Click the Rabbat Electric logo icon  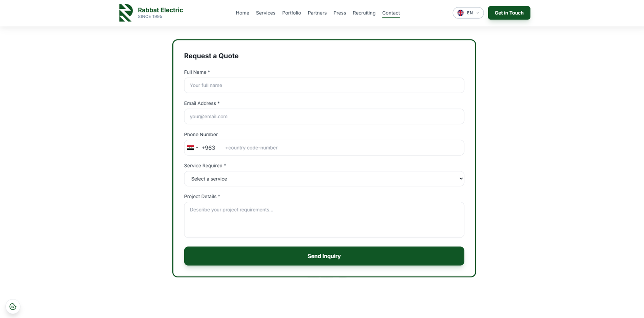[x=126, y=13]
